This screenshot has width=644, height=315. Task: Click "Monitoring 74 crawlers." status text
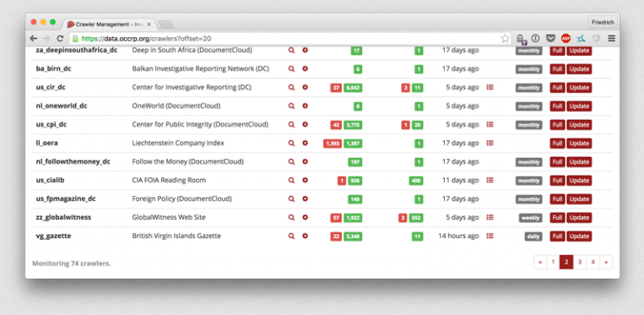point(72,263)
